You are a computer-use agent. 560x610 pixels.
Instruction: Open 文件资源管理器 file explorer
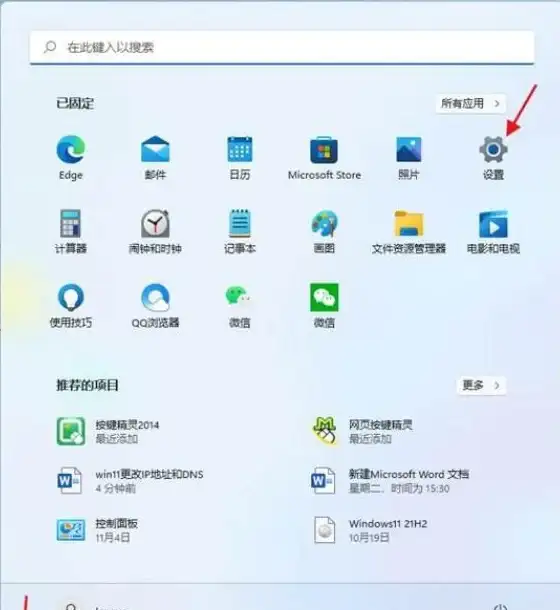point(409,231)
